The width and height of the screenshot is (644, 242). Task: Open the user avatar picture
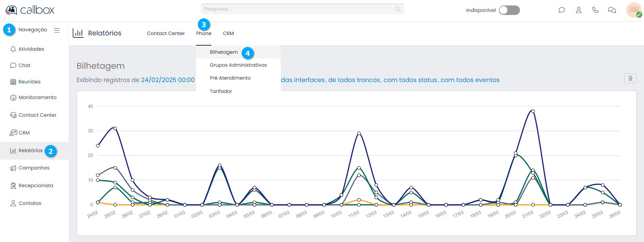click(x=633, y=10)
